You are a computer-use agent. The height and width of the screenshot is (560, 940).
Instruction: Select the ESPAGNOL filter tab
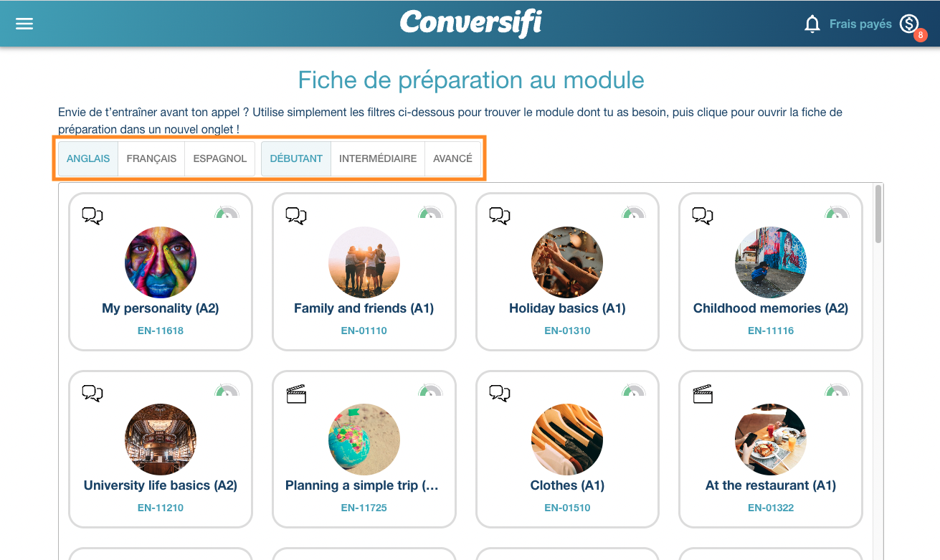pos(219,158)
